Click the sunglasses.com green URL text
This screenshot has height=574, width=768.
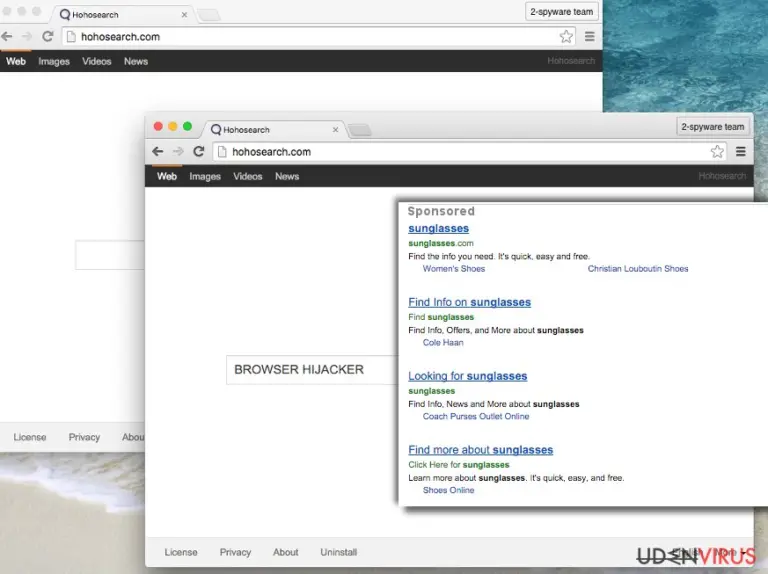(441, 243)
